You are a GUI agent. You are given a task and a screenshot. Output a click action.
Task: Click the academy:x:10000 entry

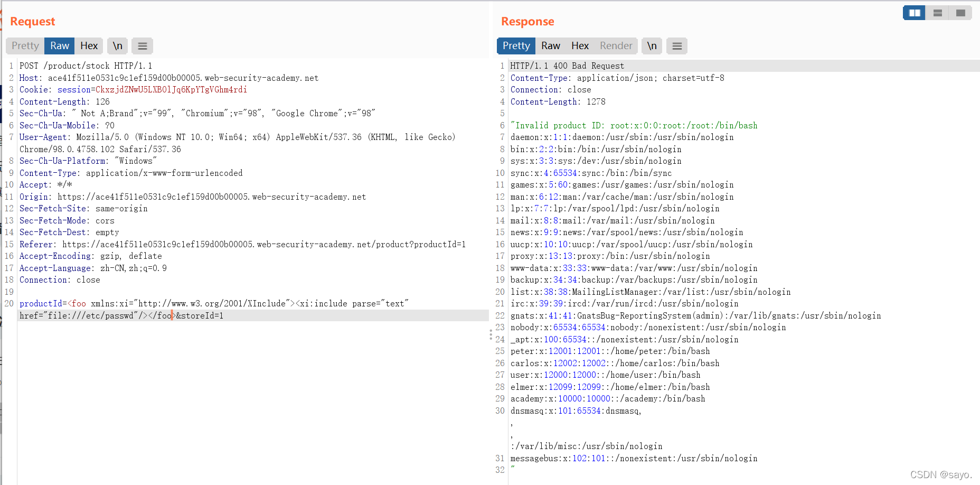click(x=608, y=399)
